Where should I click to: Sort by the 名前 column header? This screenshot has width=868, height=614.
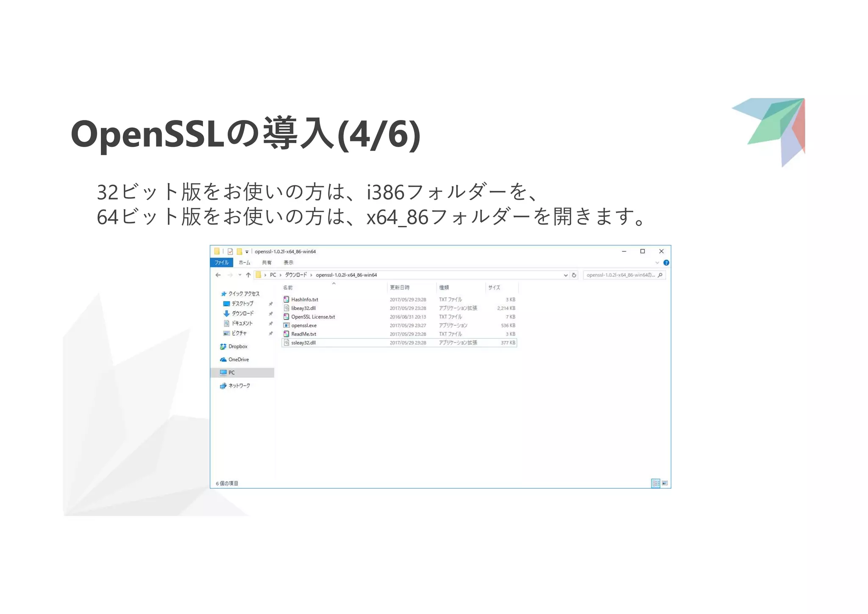click(288, 287)
